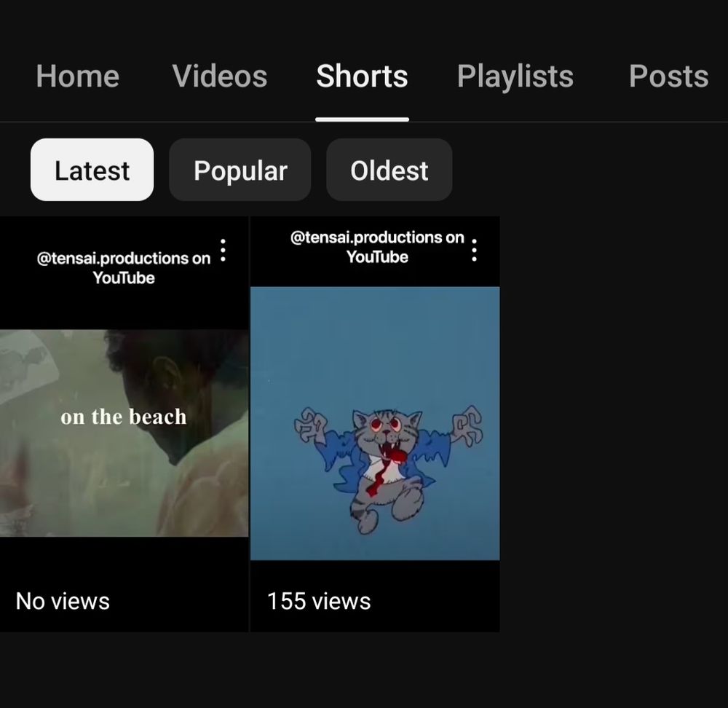Play the cartoon cat short
The image size is (728, 708).
point(375,423)
